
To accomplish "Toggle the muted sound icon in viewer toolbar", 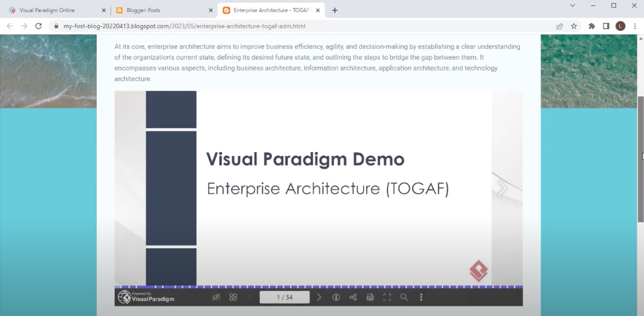I will click(216, 297).
